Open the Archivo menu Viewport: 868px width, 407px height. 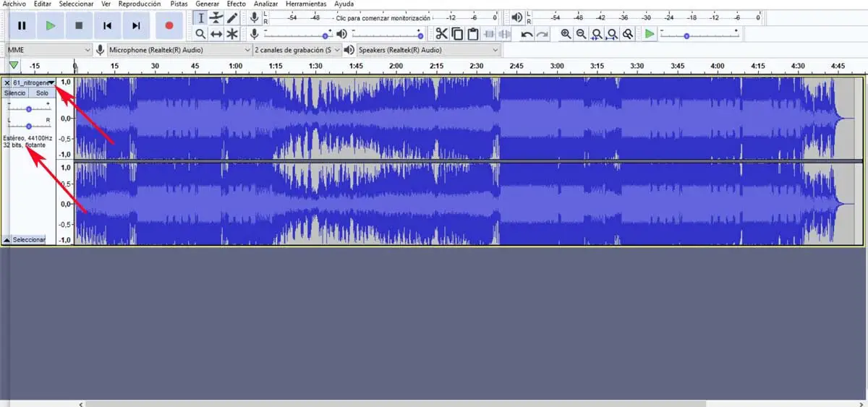[15, 4]
